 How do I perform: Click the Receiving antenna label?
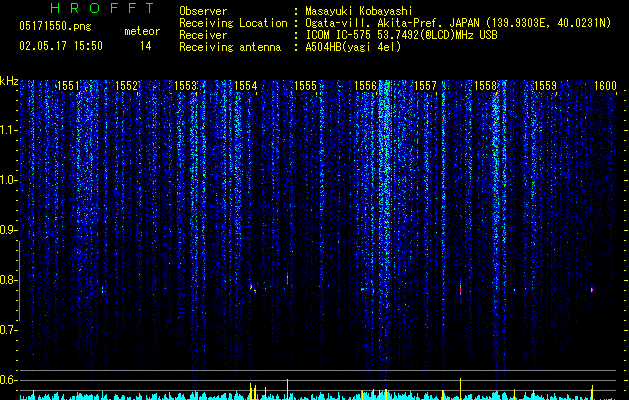coord(230,47)
